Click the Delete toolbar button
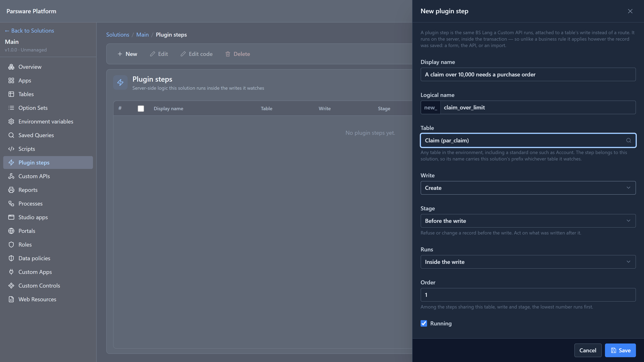644x362 pixels. point(237,54)
